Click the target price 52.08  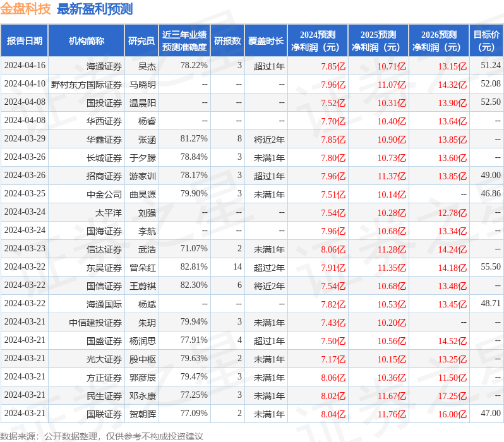(491, 83)
